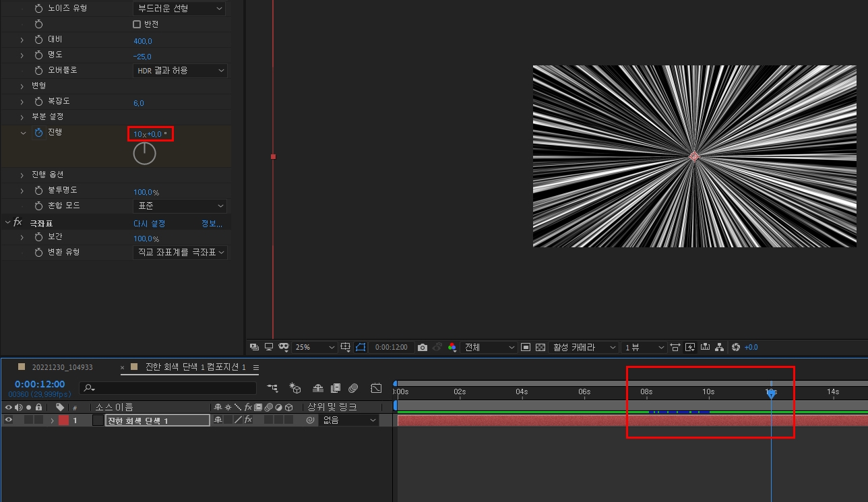
Task: Open 활성 카메라 dropdown
Action: click(584, 347)
